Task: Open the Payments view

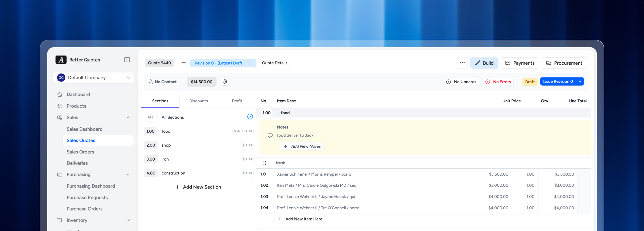Action: click(520, 63)
